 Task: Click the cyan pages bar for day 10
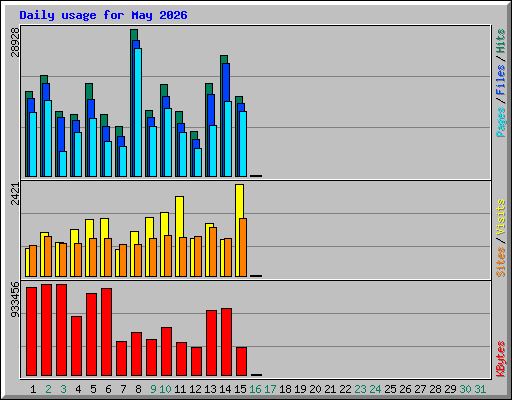click(168, 142)
